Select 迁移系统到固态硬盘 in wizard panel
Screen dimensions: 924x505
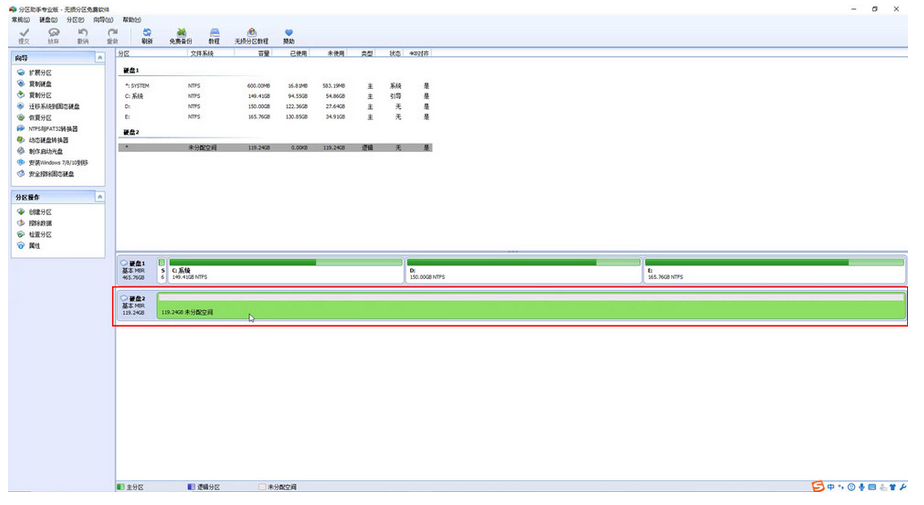pos(54,106)
